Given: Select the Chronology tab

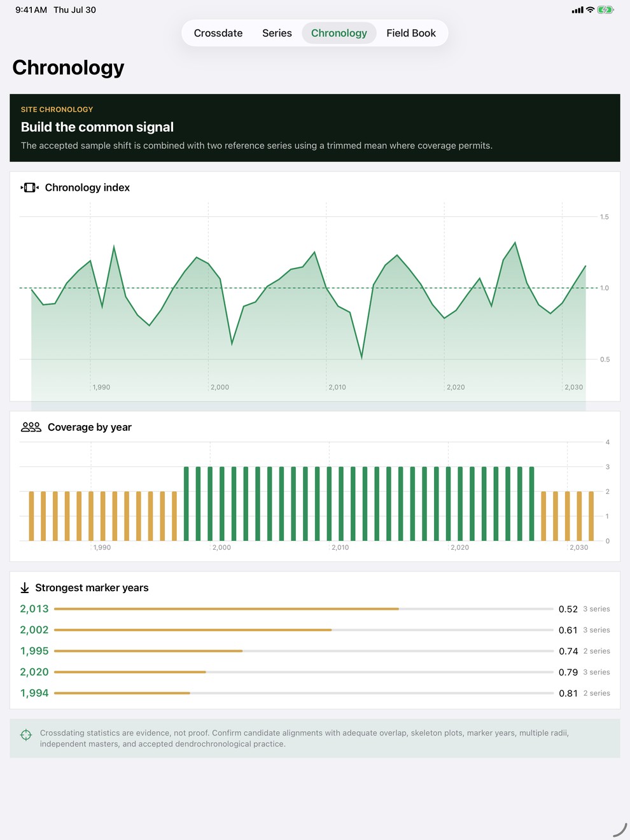Looking at the screenshot, I should coord(339,33).
